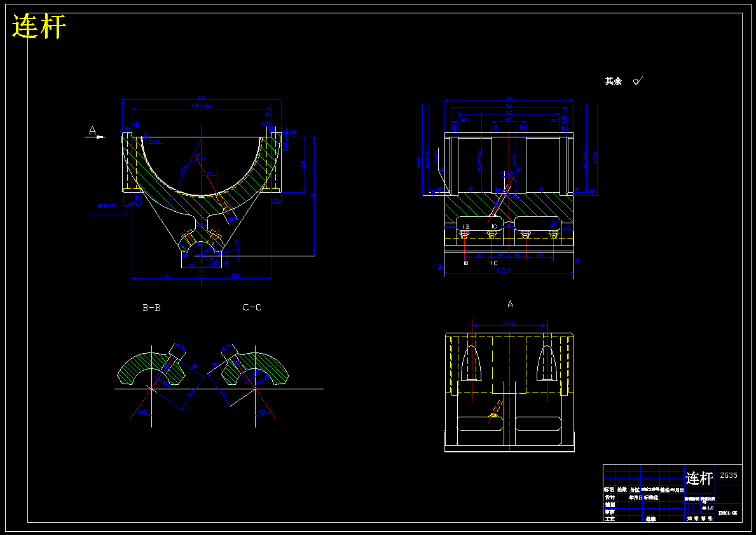The image size is (756, 535).
Task: Select the white 连杆 name beside ZG35
Action: [699, 478]
